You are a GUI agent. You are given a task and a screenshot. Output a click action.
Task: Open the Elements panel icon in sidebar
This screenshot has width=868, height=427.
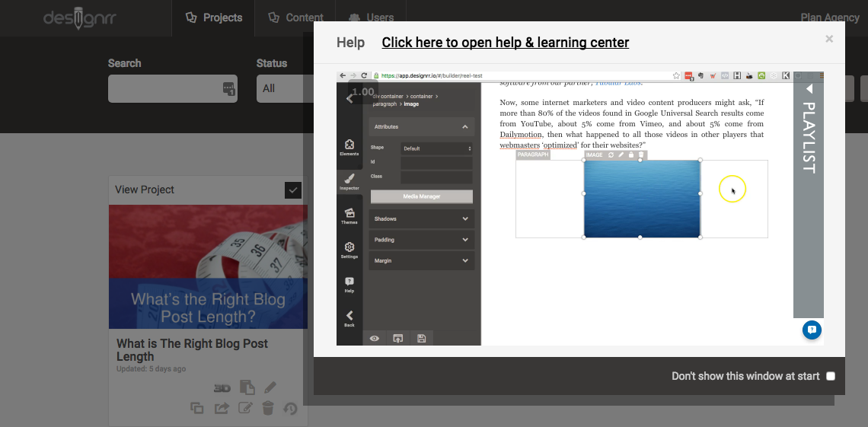click(349, 147)
